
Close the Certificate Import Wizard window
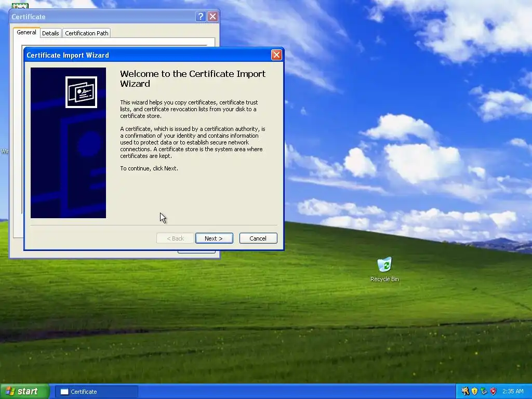coord(276,55)
